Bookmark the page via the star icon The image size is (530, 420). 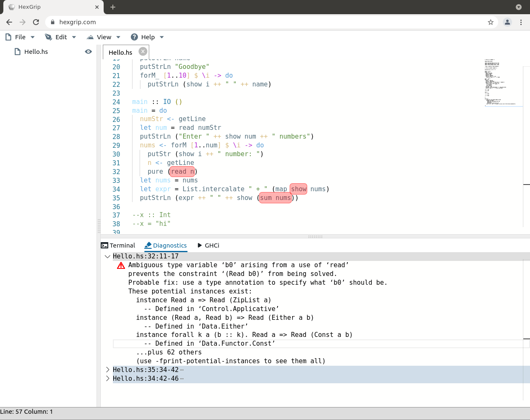pos(491,22)
